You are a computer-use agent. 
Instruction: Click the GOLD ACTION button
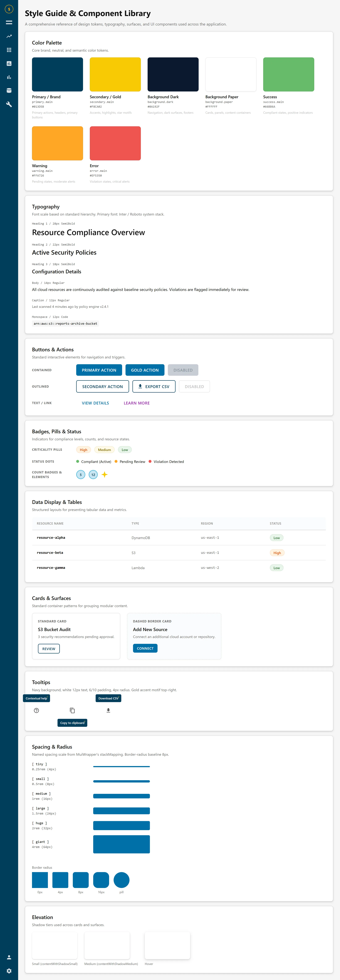click(x=145, y=370)
